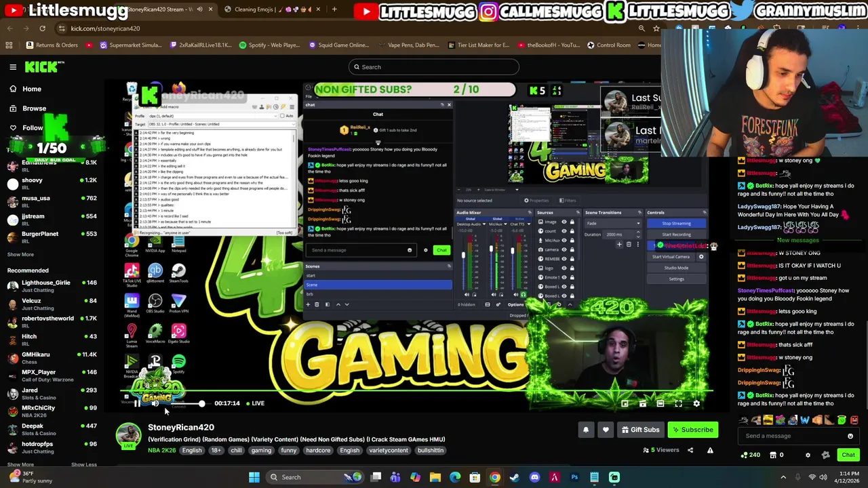Open Windows Start menu

(254, 477)
